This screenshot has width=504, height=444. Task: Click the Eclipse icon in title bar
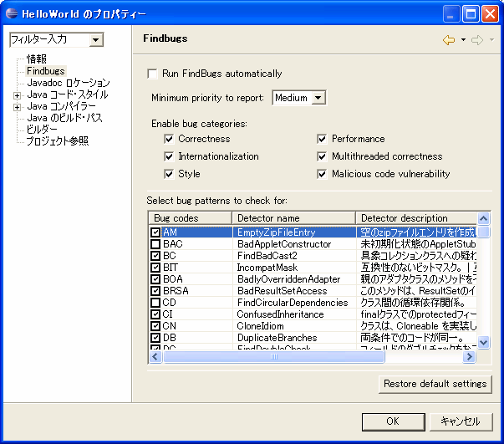(12, 13)
